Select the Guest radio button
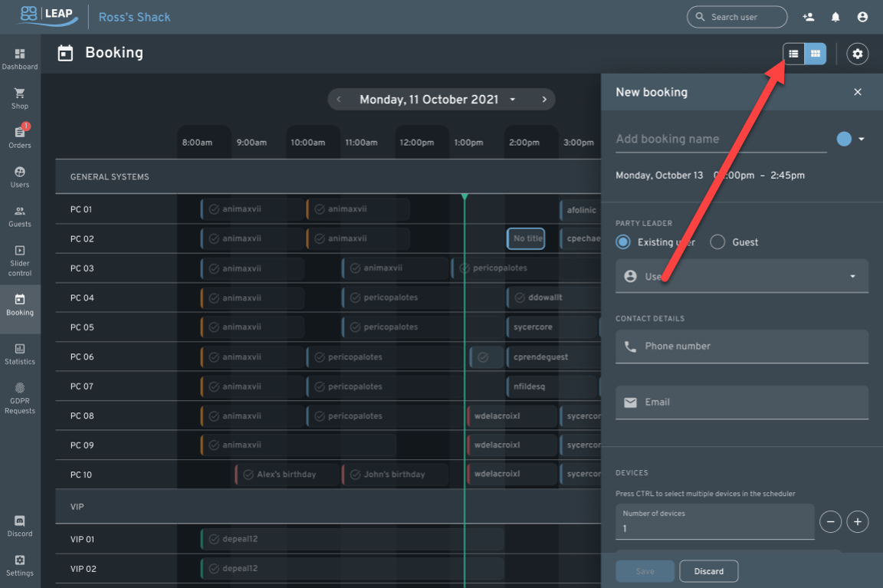 717,241
